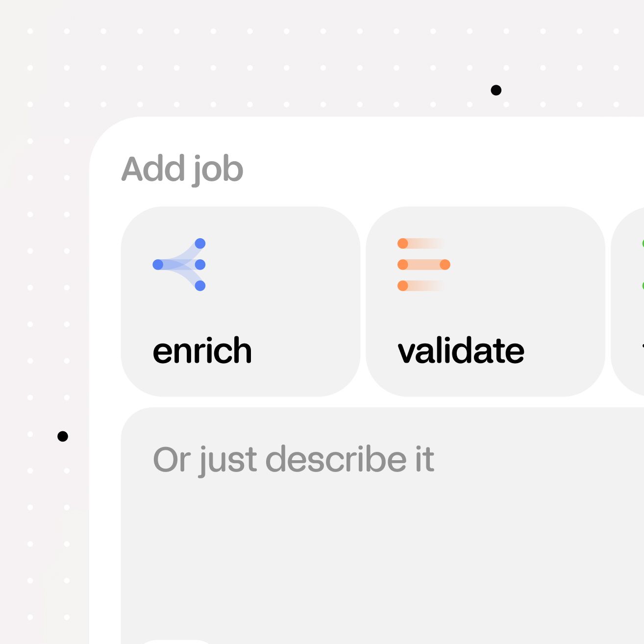
Task: Click the "Add job" panel heading
Action: pos(182,169)
